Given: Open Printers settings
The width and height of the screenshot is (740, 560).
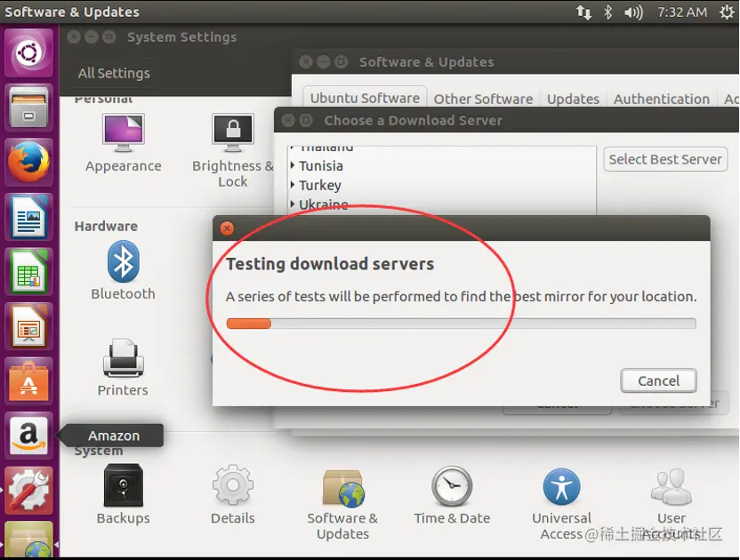Looking at the screenshot, I should coord(123,367).
